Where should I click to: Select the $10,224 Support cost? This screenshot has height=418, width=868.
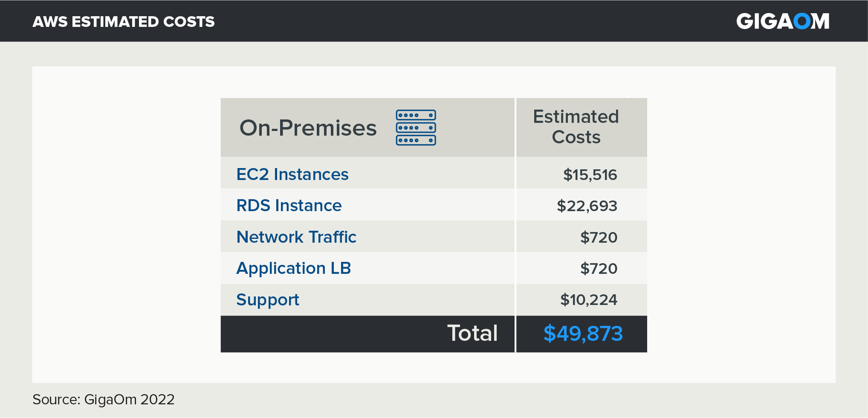click(x=588, y=300)
